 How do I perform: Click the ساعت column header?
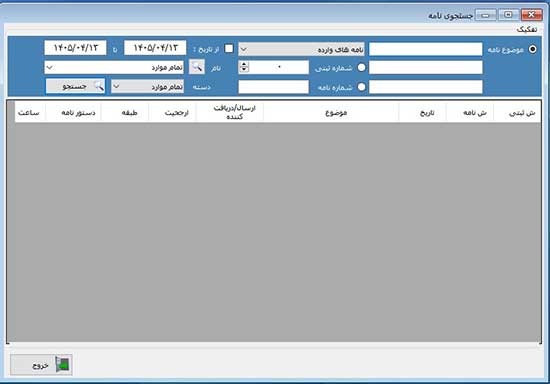pos(30,112)
